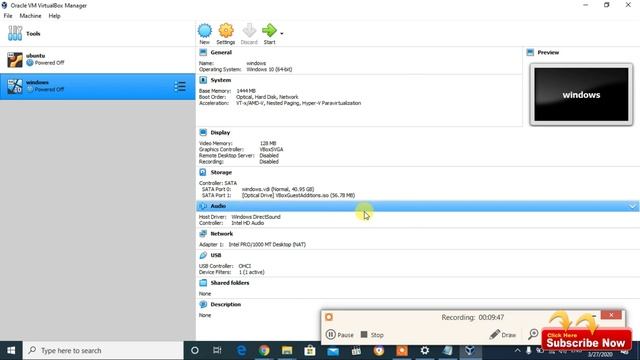This screenshot has width=640, height=360.
Task: Open the Help menu
Action: pos(54,16)
